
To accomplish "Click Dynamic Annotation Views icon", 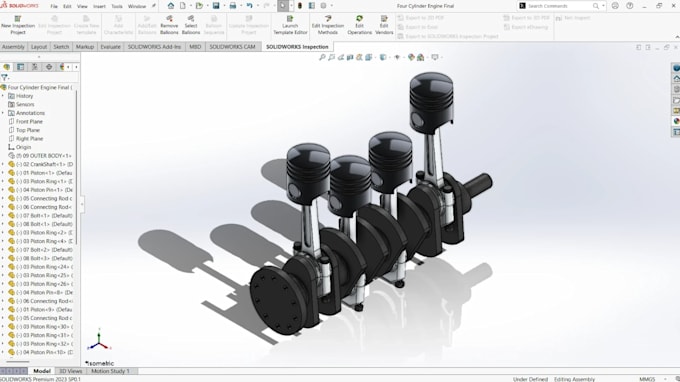I will click(359, 57).
